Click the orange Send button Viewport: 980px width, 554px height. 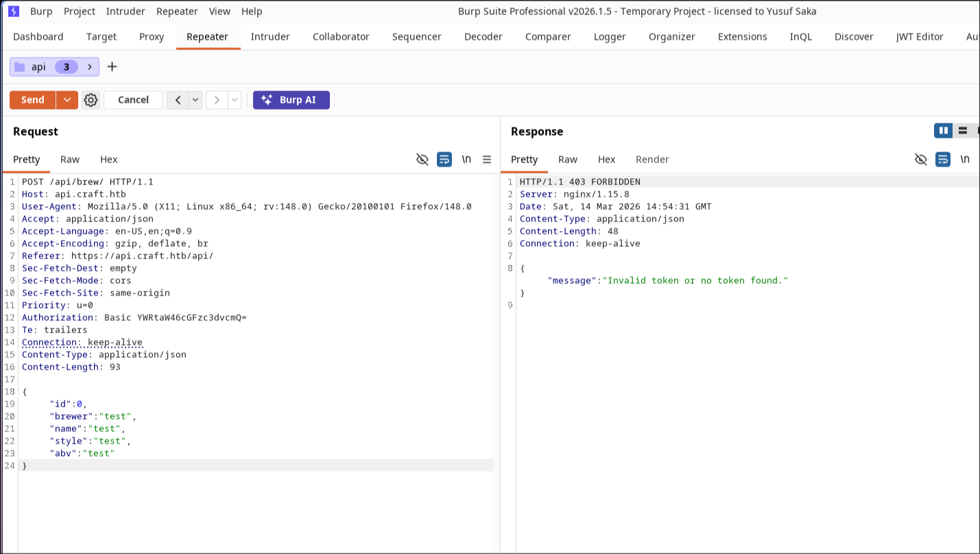point(33,100)
